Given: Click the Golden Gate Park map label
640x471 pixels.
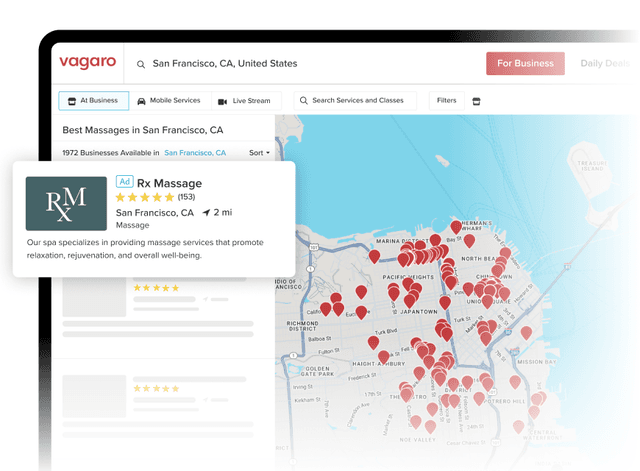Looking at the screenshot, I should point(318,371).
